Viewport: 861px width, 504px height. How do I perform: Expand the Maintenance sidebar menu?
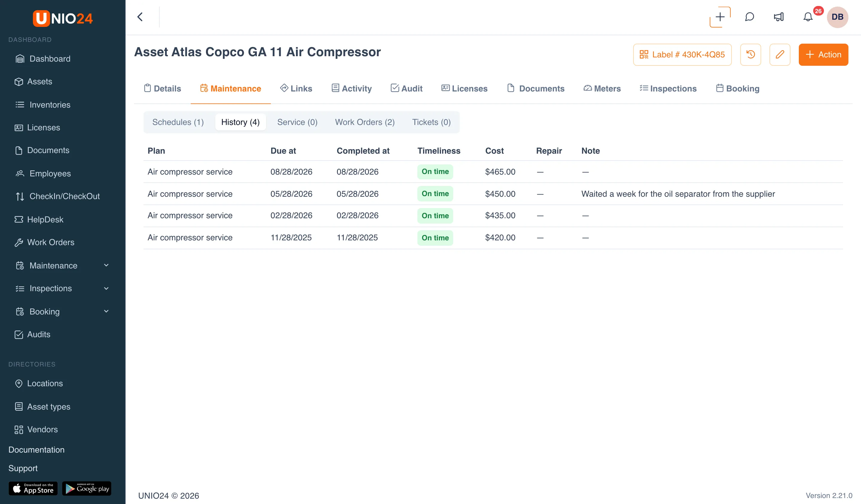[x=62, y=265]
